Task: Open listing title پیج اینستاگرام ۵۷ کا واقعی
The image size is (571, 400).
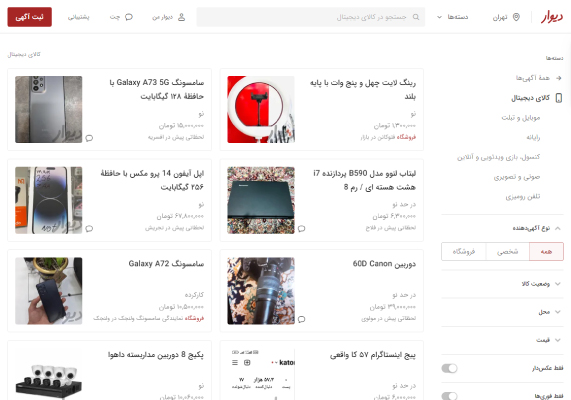Action: 373,354
